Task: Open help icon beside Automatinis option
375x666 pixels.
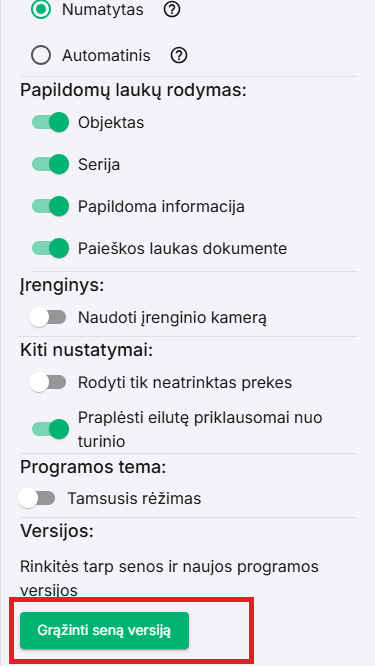Action: pos(179,55)
